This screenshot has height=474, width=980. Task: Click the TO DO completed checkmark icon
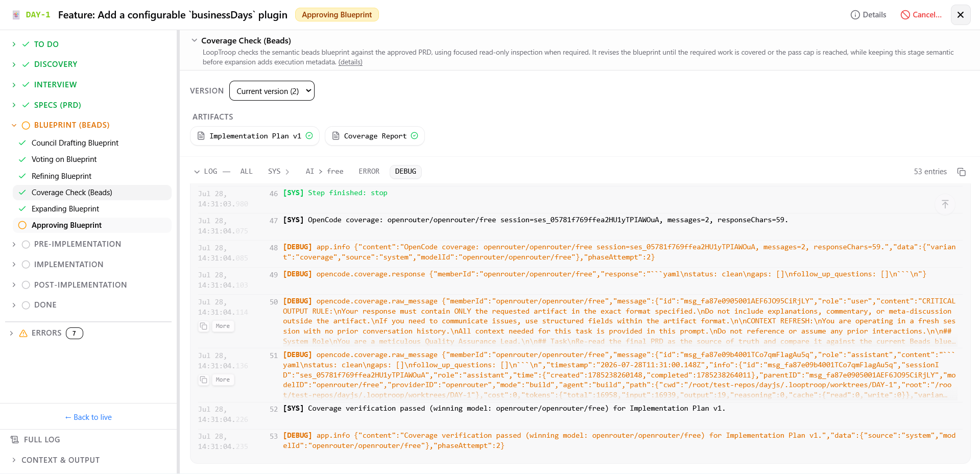(26, 44)
